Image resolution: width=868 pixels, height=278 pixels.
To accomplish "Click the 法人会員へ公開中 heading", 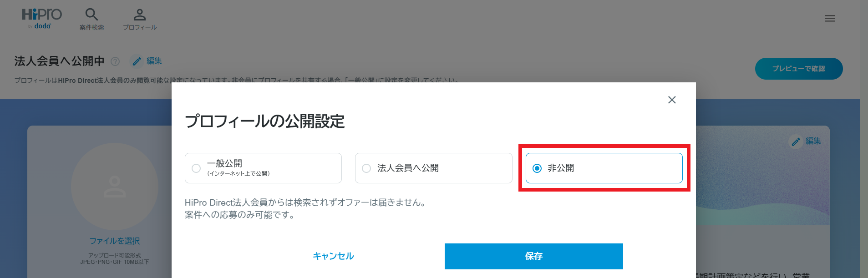I will (x=59, y=61).
